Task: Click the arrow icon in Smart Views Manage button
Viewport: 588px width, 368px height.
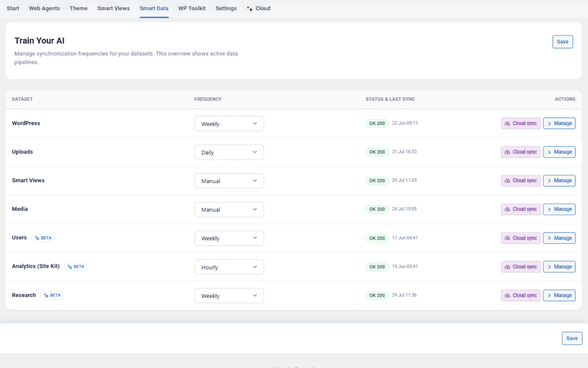Action: click(549, 181)
